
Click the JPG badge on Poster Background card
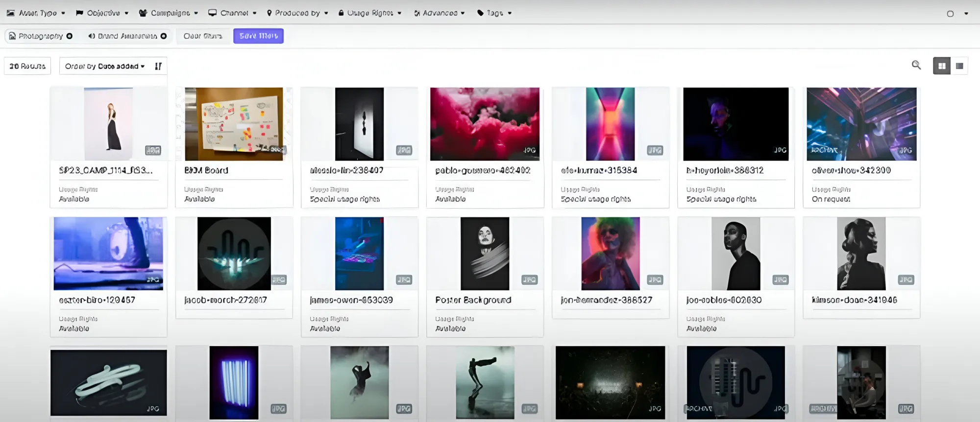click(x=529, y=280)
